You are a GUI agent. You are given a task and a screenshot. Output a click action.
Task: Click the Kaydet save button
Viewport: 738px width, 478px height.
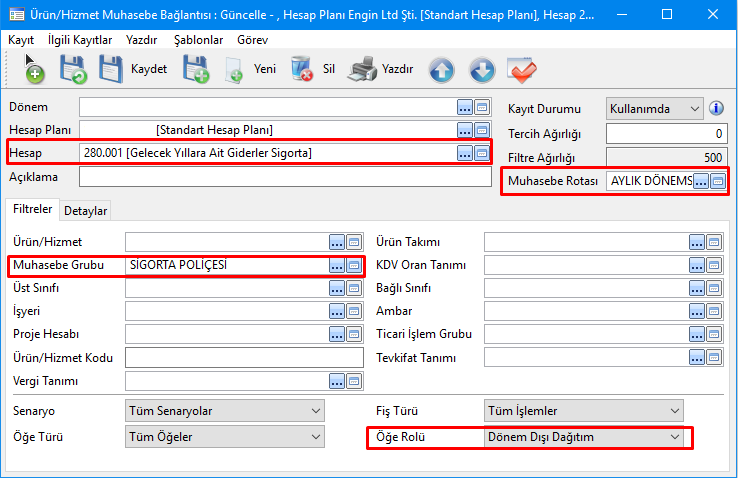132,69
